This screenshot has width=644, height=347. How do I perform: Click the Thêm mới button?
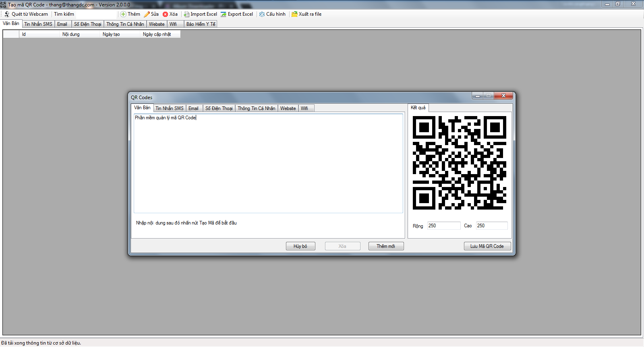click(386, 246)
